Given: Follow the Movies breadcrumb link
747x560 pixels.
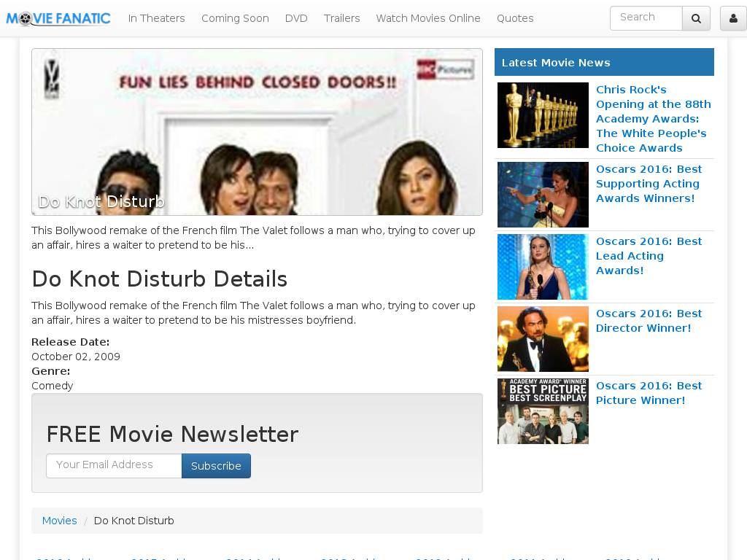Looking at the screenshot, I should click(x=59, y=521).
